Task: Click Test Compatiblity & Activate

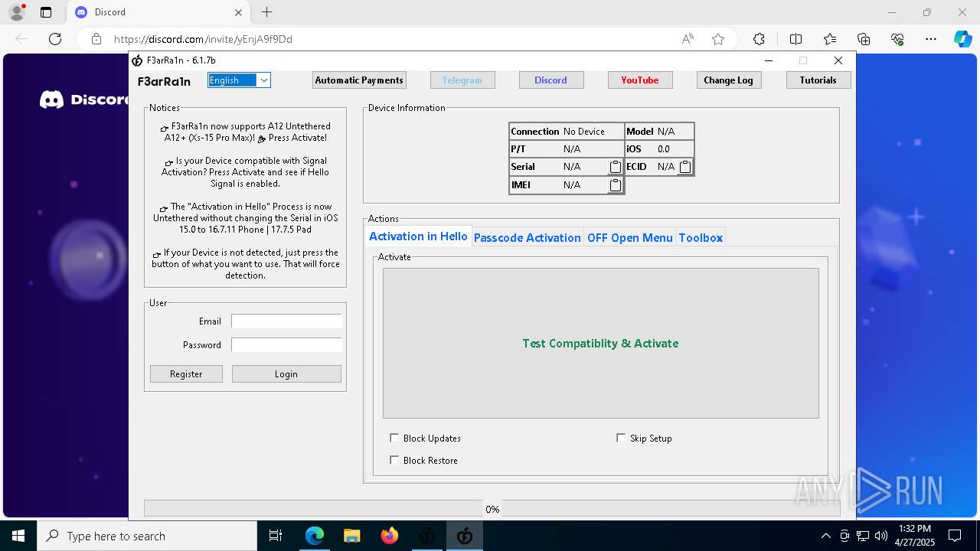Action: [x=601, y=343]
